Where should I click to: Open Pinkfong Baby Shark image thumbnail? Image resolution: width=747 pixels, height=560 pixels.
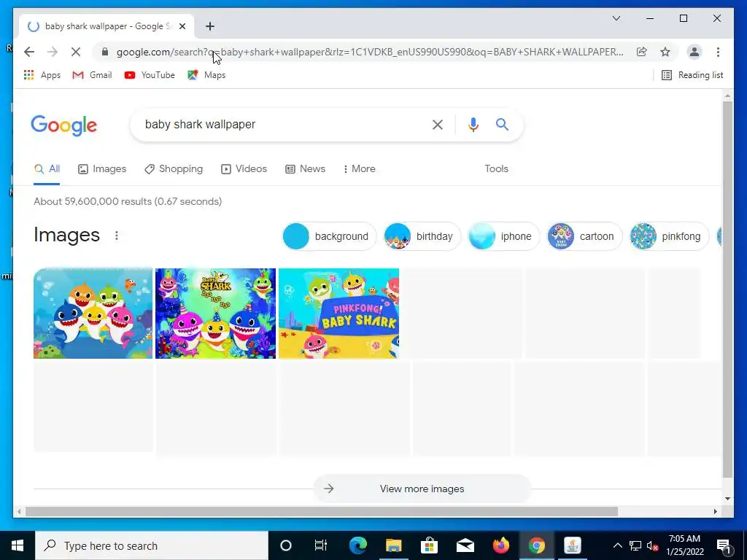coord(338,314)
